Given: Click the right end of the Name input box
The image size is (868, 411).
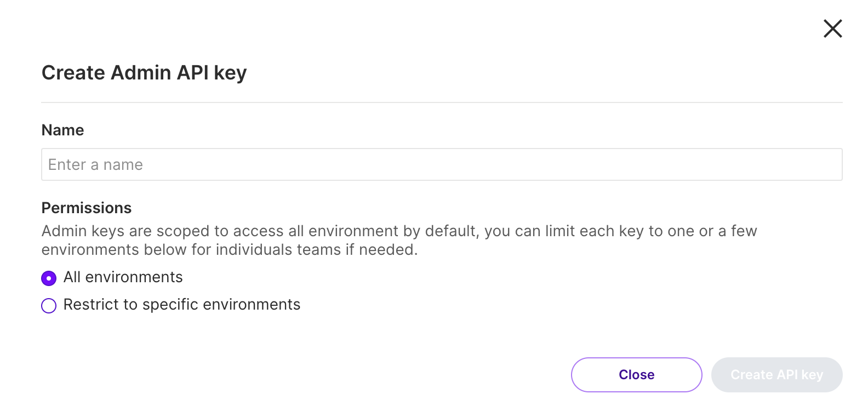Looking at the screenshot, I should coord(822,164).
